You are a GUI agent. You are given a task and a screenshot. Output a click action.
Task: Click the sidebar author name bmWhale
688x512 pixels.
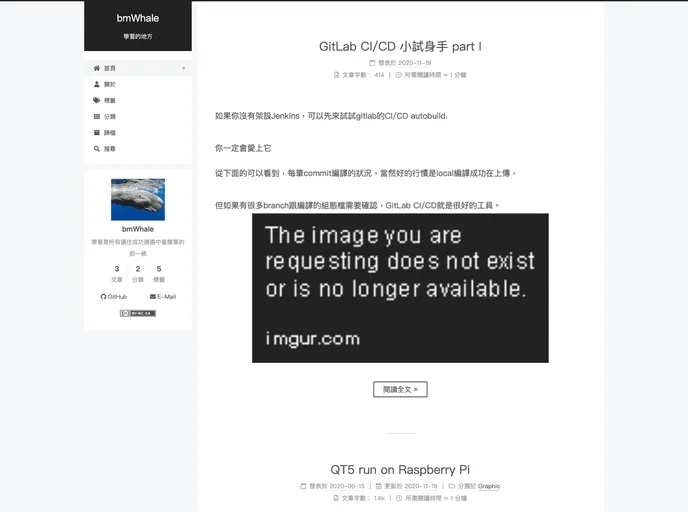[x=138, y=229]
